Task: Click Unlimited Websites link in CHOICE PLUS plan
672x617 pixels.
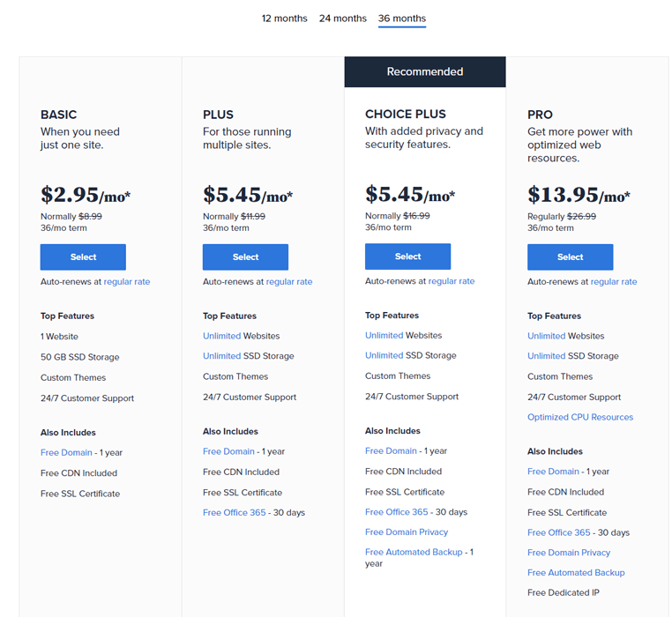Action: (385, 336)
